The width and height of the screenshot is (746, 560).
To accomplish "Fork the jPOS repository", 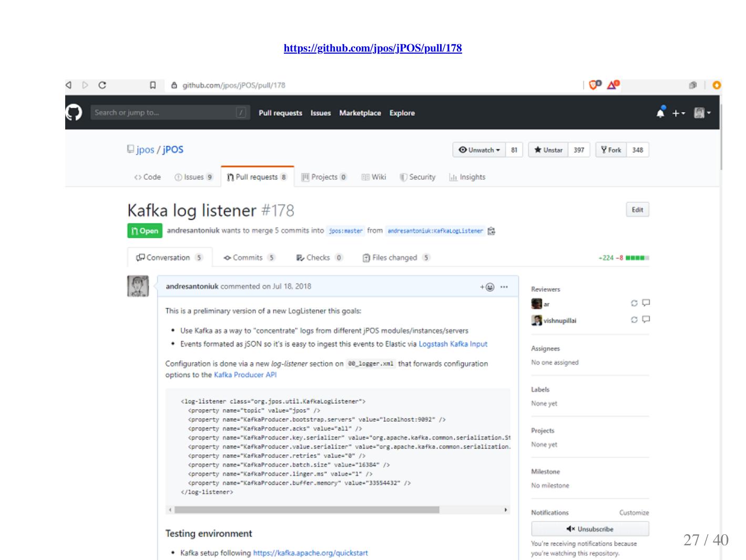I will tap(611, 150).
